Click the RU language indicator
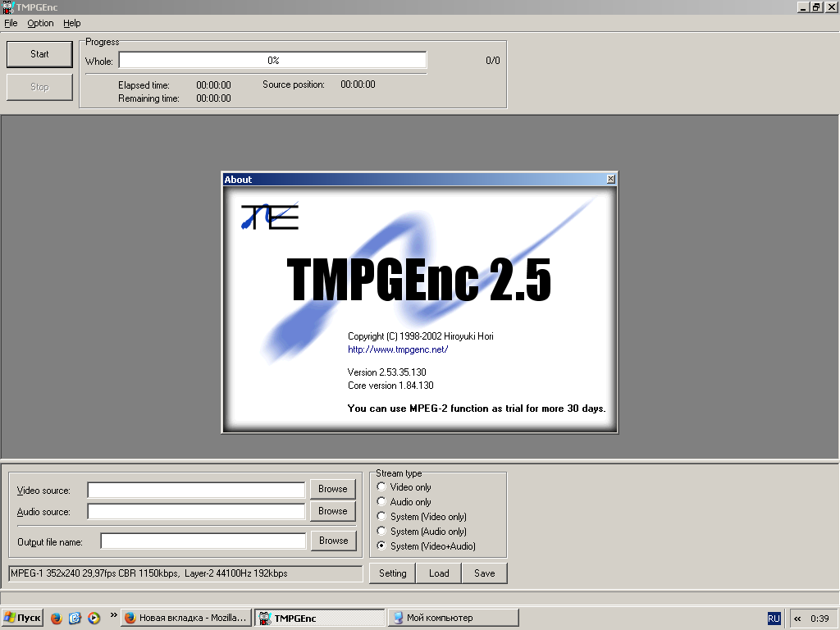Image resolution: width=840 pixels, height=630 pixels. (774, 619)
